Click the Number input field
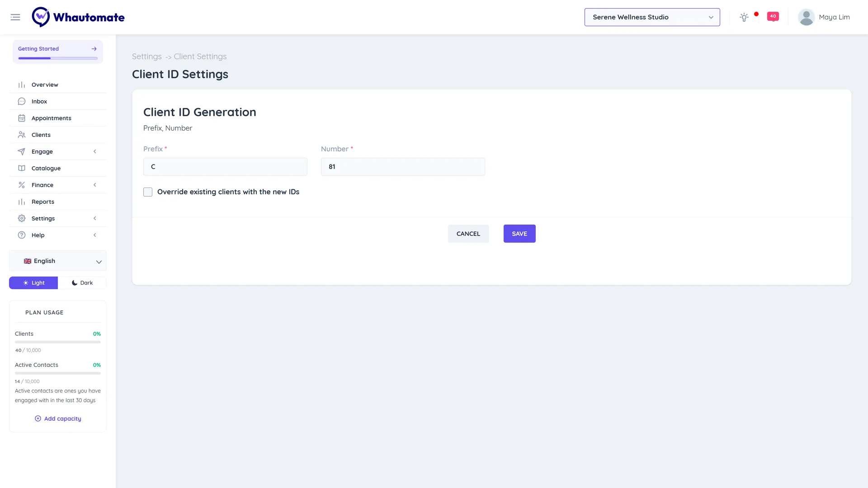The image size is (868, 488). [403, 167]
